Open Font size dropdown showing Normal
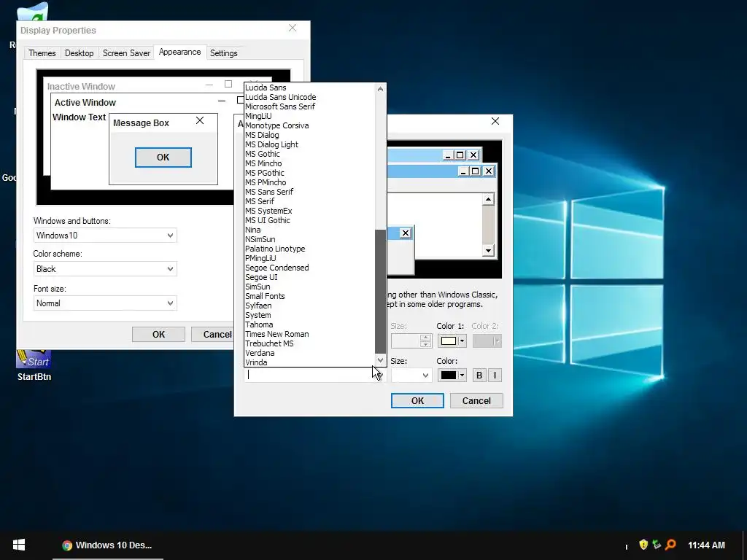 click(105, 303)
